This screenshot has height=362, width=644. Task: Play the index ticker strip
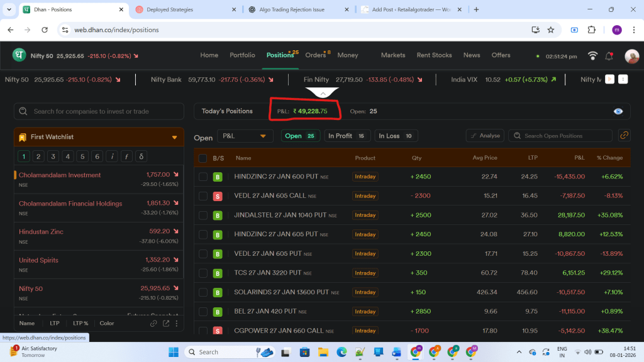coord(609,80)
